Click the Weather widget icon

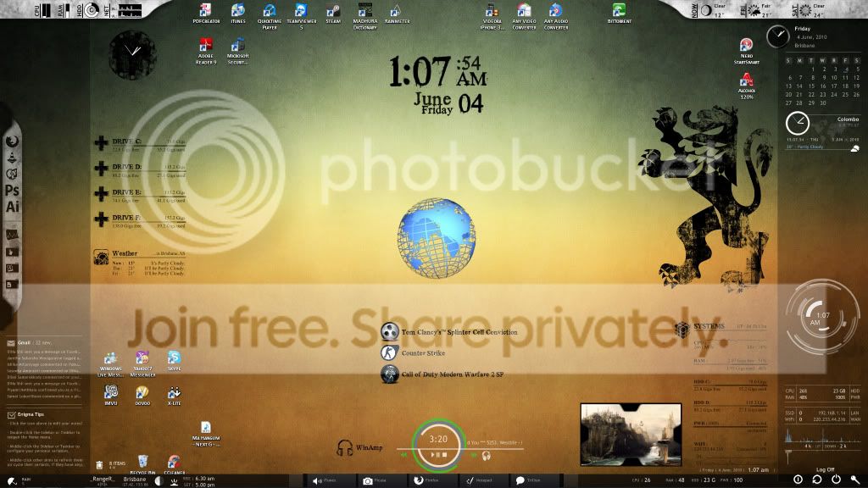point(101,257)
